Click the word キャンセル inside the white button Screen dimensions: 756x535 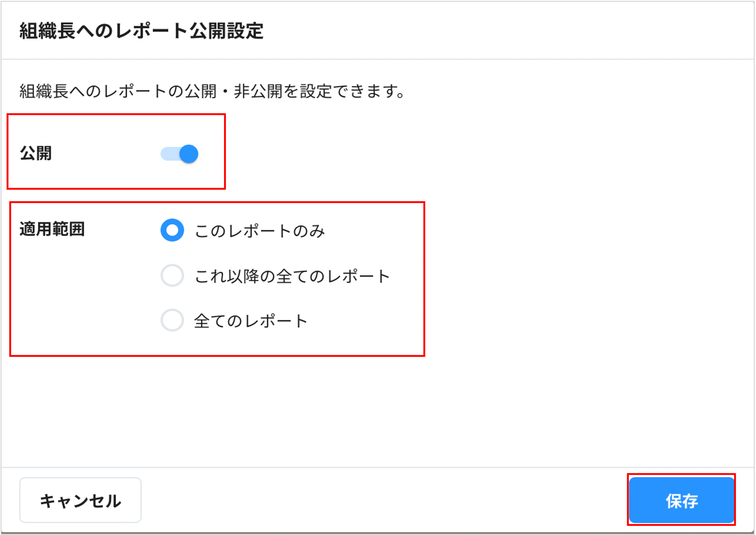point(80,501)
